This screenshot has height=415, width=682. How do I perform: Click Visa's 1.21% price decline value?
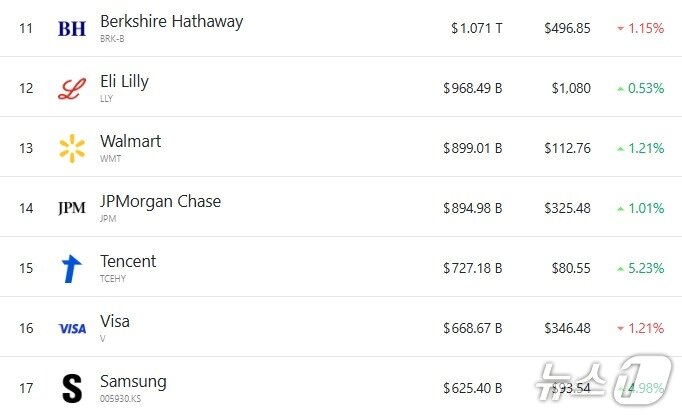coord(645,328)
